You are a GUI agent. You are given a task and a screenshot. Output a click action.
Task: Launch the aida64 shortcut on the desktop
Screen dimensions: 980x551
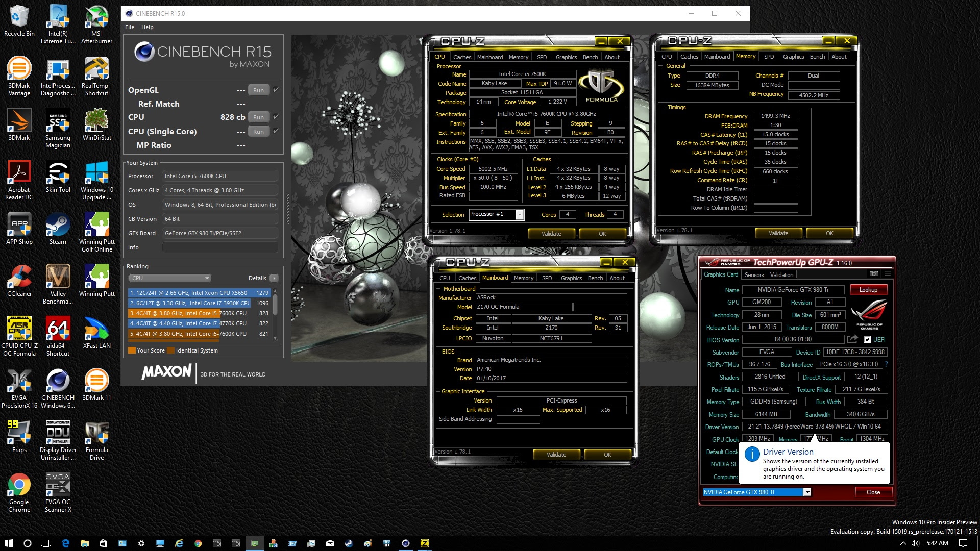pyautogui.click(x=58, y=336)
